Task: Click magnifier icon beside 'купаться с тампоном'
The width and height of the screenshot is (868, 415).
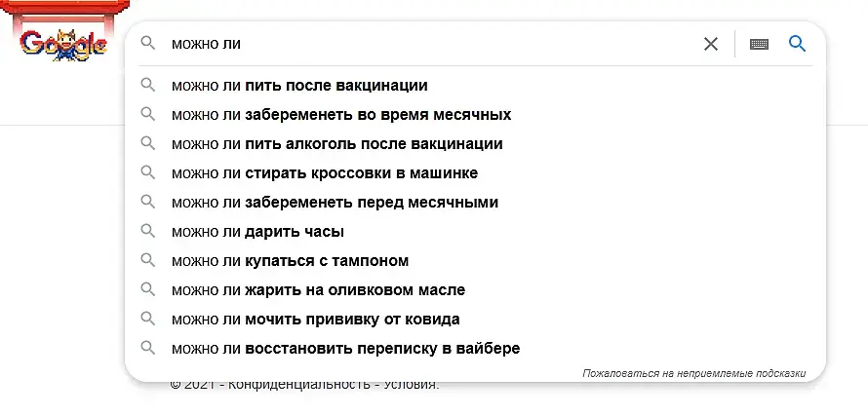Action: point(148,261)
